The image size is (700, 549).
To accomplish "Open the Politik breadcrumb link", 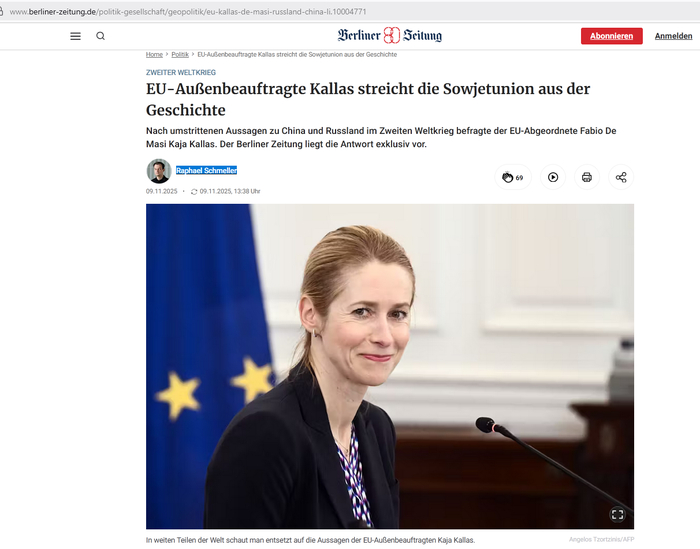I will click(180, 54).
